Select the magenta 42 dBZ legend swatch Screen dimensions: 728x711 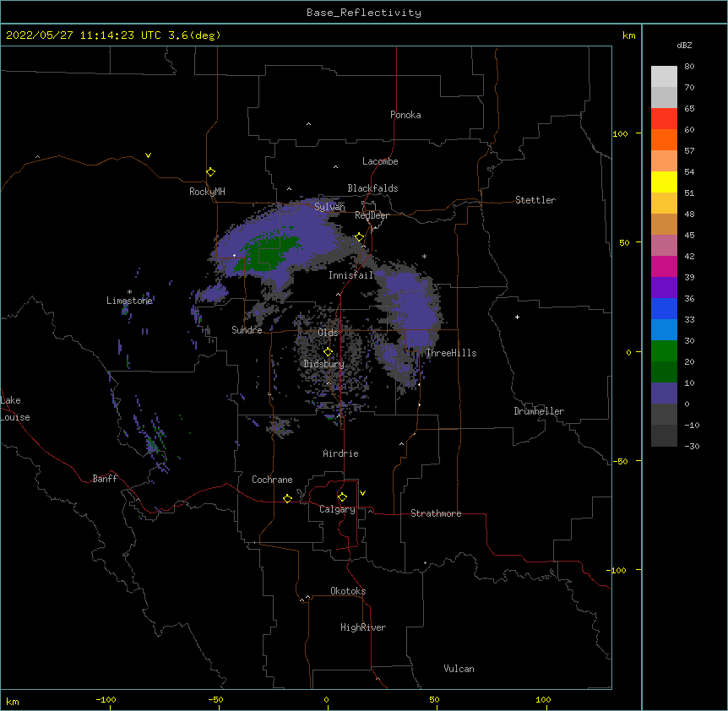pos(664,266)
